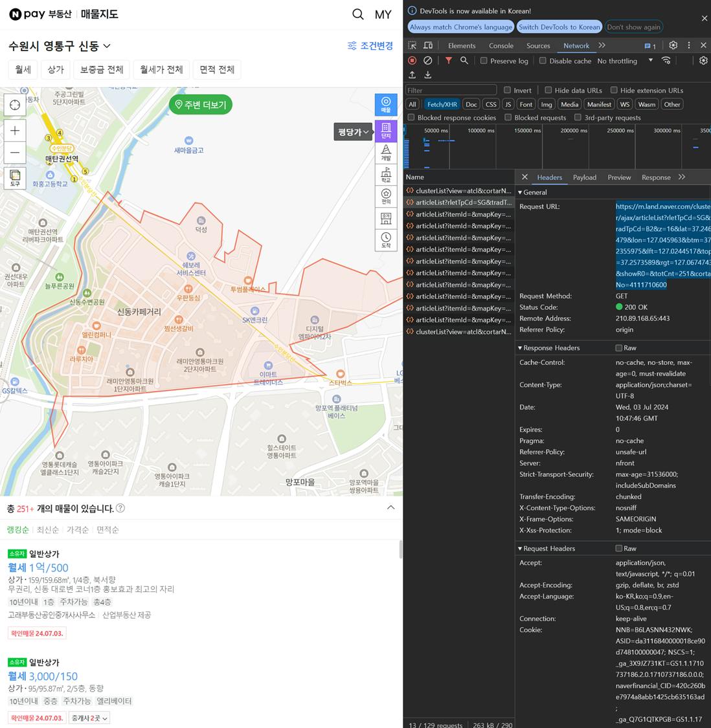Open the 평당가 dropdown on map
This screenshot has height=728, width=711.
353,132
